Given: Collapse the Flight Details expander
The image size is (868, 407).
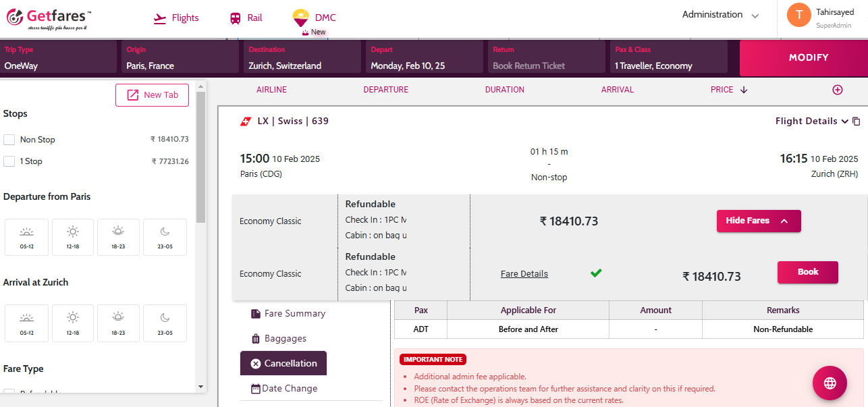Looking at the screenshot, I should (811, 121).
